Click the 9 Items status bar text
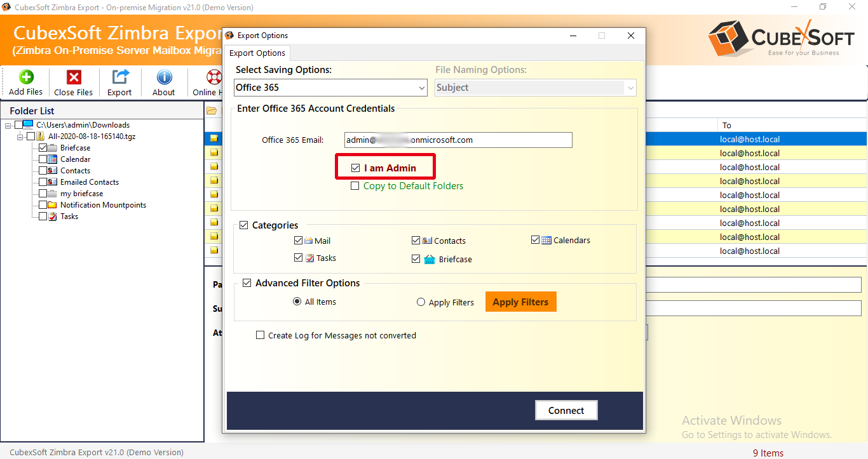The width and height of the screenshot is (868, 459). pyautogui.click(x=768, y=453)
